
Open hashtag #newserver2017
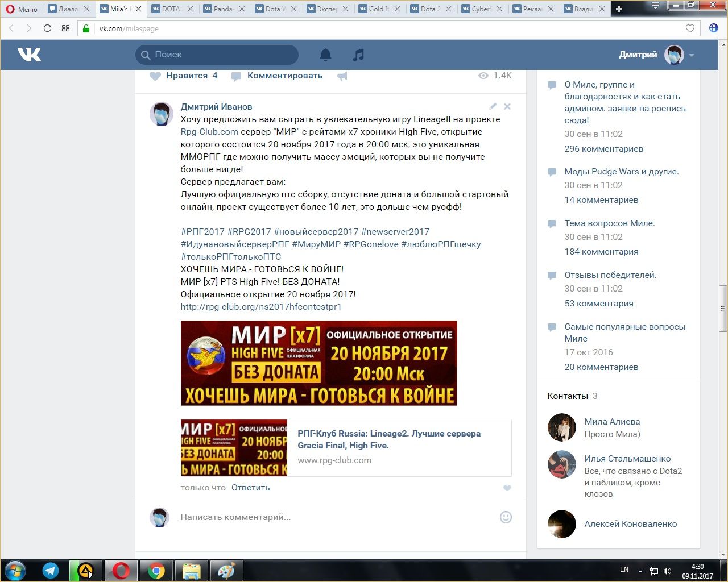(395, 232)
